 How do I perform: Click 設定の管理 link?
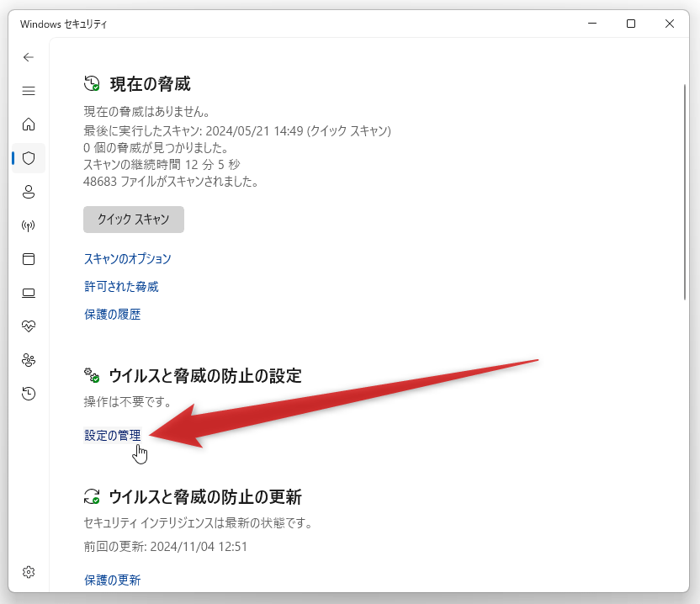click(113, 435)
